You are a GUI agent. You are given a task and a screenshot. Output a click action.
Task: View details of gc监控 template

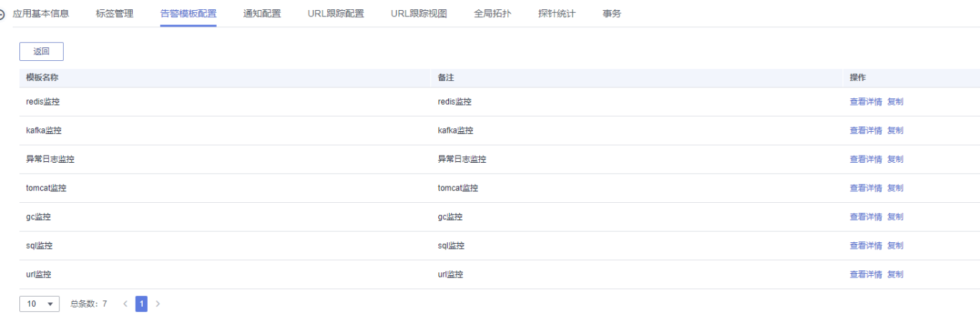tap(866, 216)
